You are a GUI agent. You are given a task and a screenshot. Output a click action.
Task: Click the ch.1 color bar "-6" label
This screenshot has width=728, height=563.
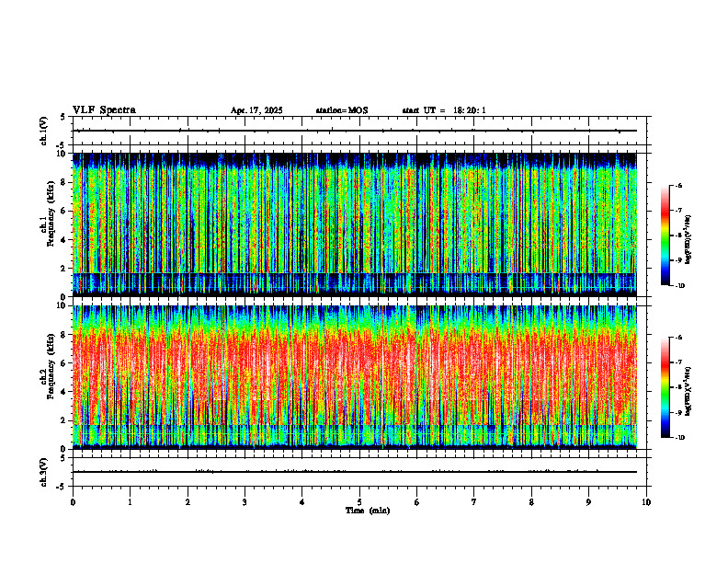point(678,185)
